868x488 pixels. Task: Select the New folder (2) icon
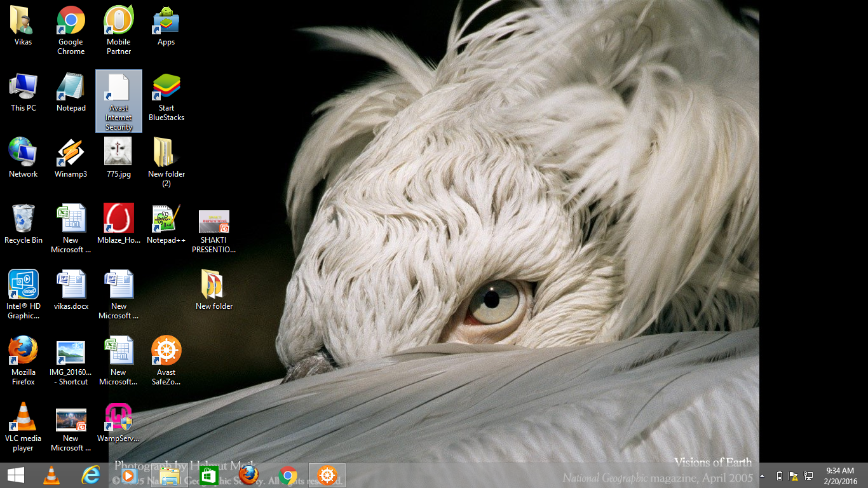tap(166, 162)
